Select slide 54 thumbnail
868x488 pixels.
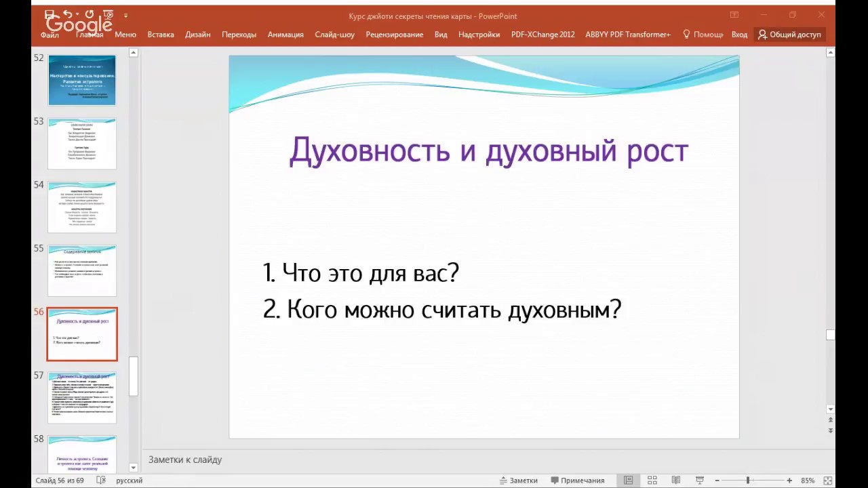(82, 207)
